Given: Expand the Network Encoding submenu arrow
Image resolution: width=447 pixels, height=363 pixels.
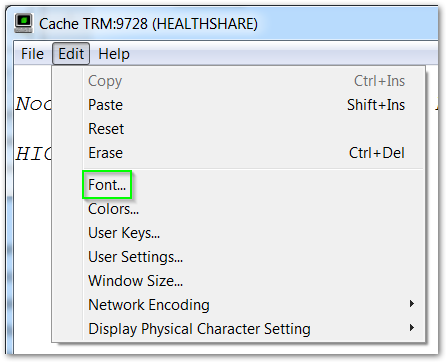Looking at the screenshot, I should (412, 304).
